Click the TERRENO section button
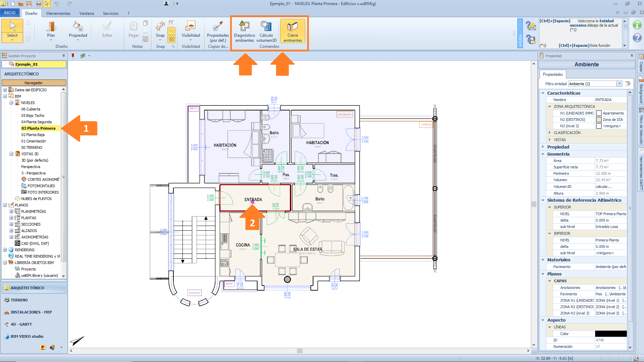The image size is (644, 362). tap(19, 300)
